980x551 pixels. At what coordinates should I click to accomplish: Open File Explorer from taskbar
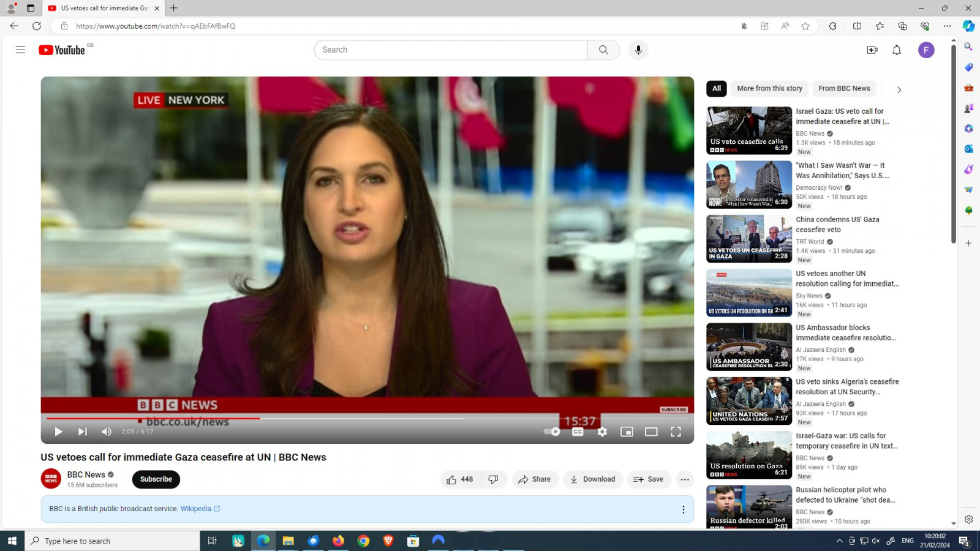[x=288, y=541]
